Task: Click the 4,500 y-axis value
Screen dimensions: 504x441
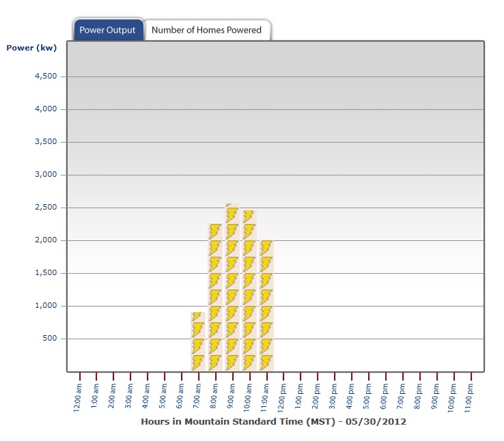Action: coord(46,76)
